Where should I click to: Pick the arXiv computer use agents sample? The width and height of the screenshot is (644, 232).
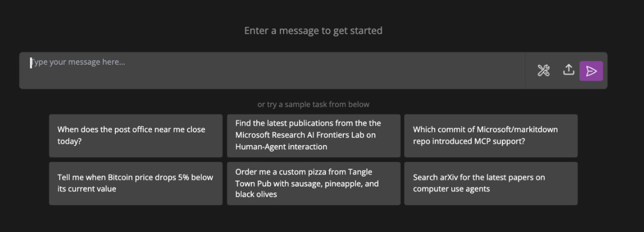click(x=491, y=183)
